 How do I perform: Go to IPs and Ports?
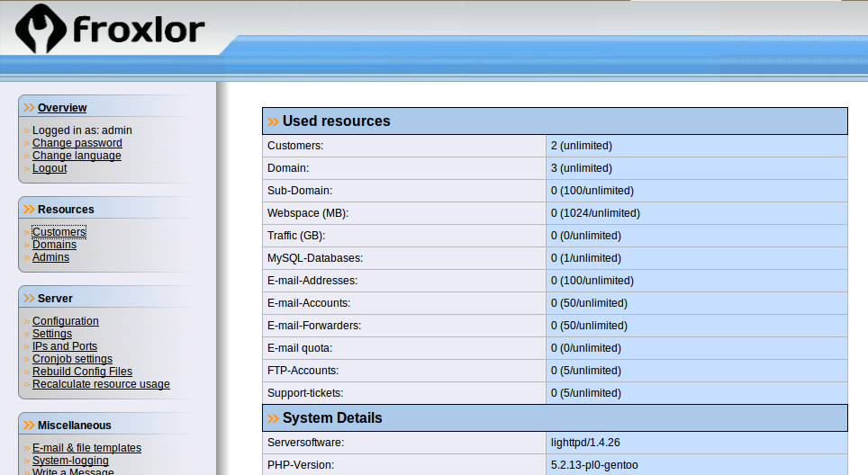click(64, 346)
